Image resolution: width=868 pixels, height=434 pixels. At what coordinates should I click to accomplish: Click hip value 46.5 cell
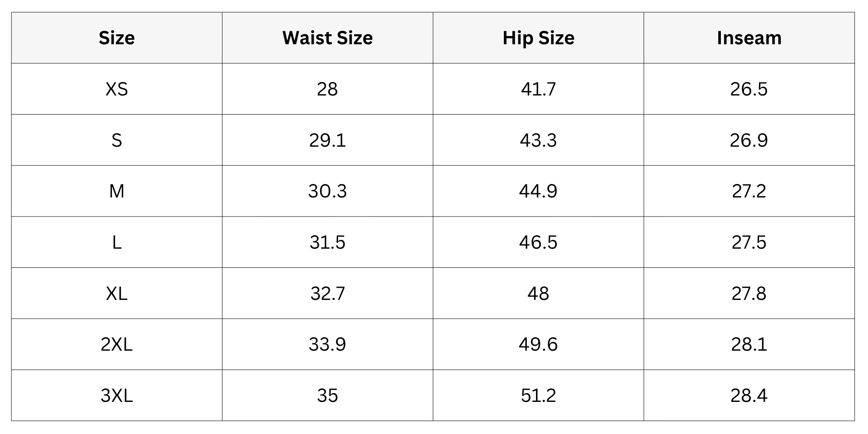coord(538,242)
